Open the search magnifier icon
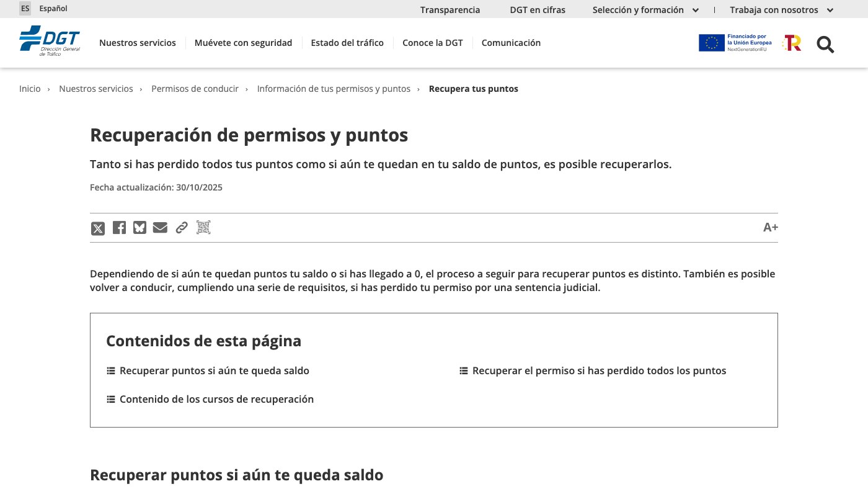This screenshot has width=868, height=489. click(825, 44)
